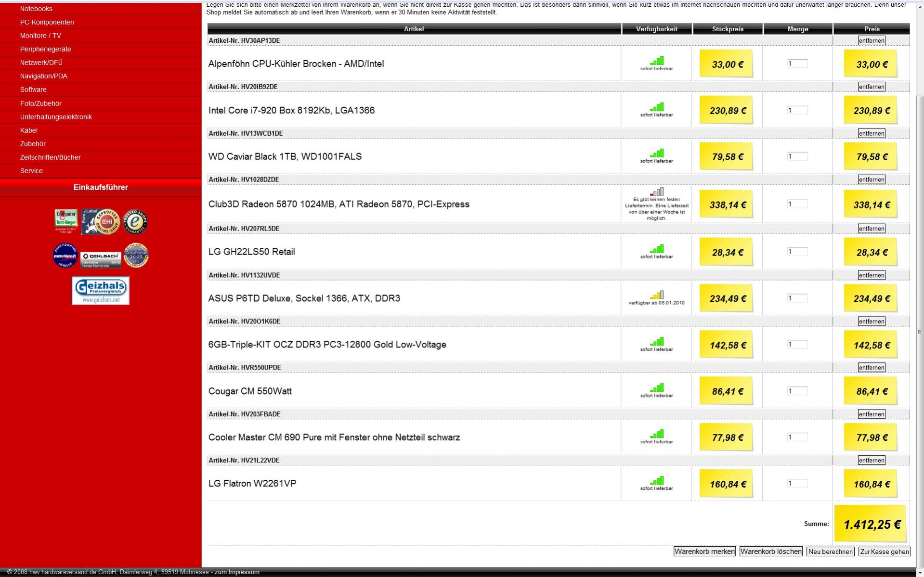Click the Oehlbach dealer logo
This screenshot has height=577, width=924.
101,259
